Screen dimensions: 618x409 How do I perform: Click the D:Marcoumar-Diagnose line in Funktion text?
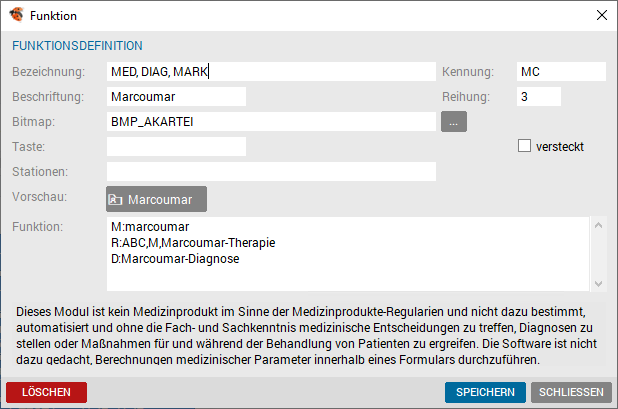pos(175,259)
